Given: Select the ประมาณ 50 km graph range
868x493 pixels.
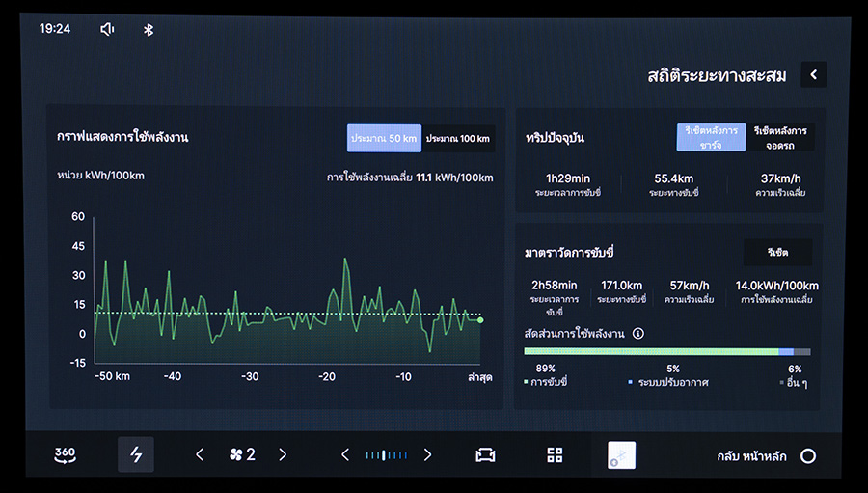Looking at the screenshot, I should (x=384, y=139).
